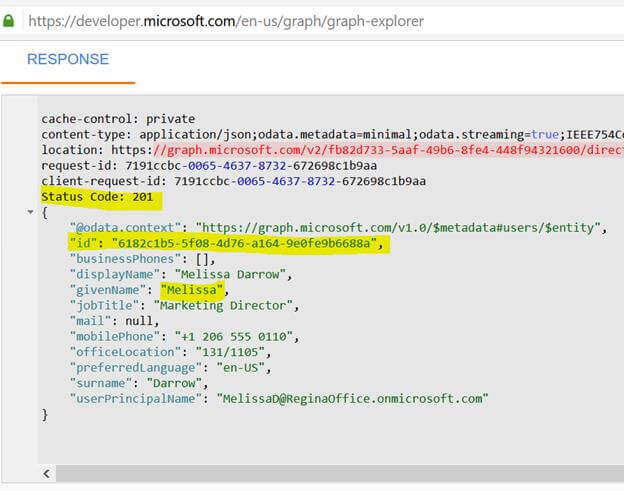Click the mail null value
The width and height of the screenshot is (624, 491).
tap(139, 321)
